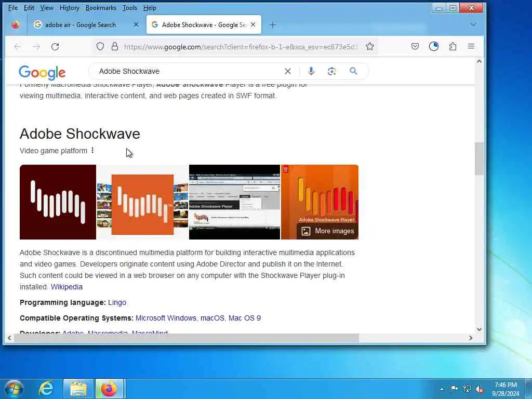Switch to 'adobe air - Google Search' tab
The width and height of the screenshot is (532, 399).
[81, 25]
